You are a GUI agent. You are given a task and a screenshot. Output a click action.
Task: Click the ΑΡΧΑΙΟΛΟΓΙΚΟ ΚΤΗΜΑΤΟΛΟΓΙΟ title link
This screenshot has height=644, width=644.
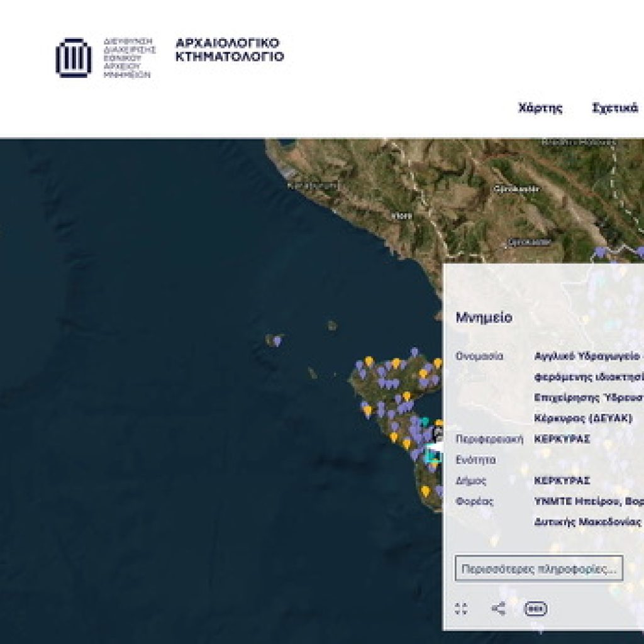[229, 50]
